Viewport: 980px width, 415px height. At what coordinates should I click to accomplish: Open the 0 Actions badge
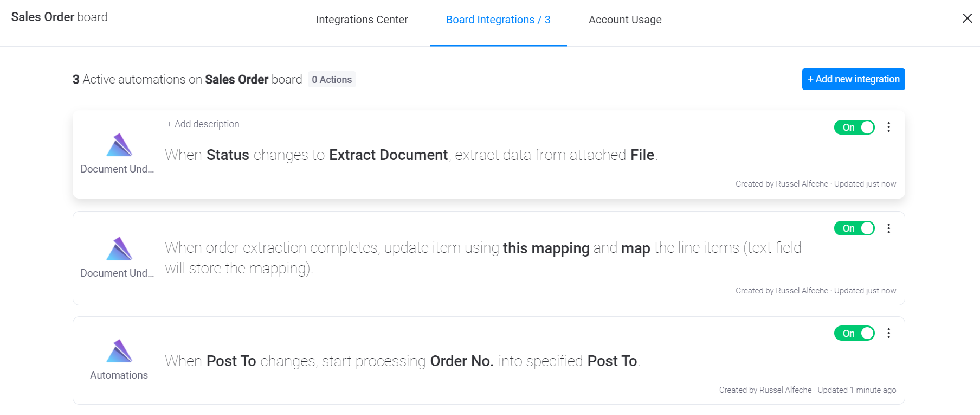click(332, 80)
